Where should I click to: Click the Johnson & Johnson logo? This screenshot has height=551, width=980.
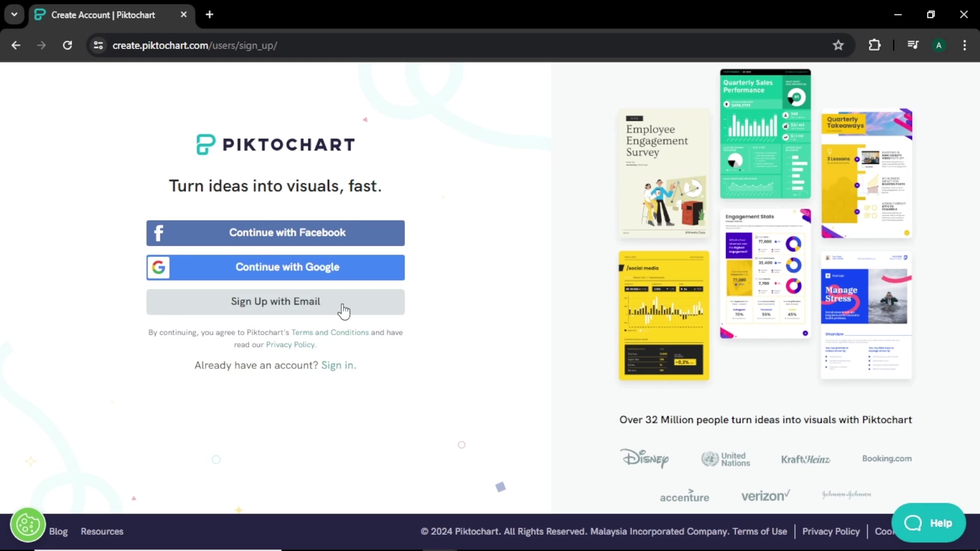click(x=846, y=494)
